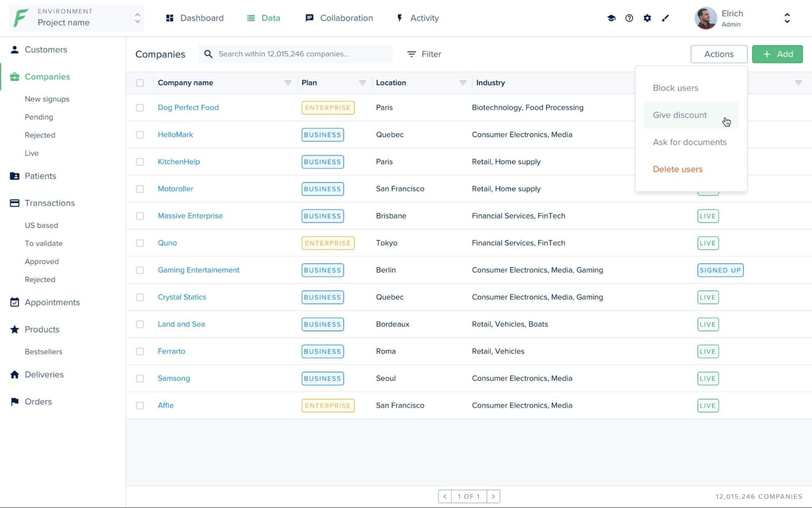Click the settings gear icon

647,17
